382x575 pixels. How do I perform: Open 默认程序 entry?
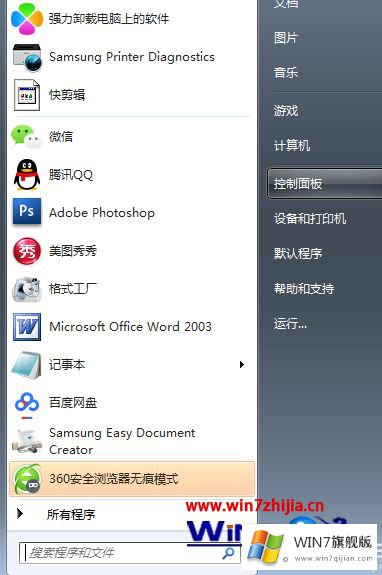click(298, 253)
